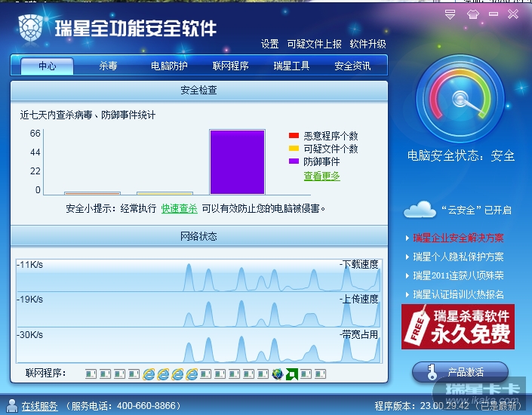This screenshot has height=415, width=532.
Task: Click the third Internet Explorer icon in 联网程序 row
Action: click(177, 374)
